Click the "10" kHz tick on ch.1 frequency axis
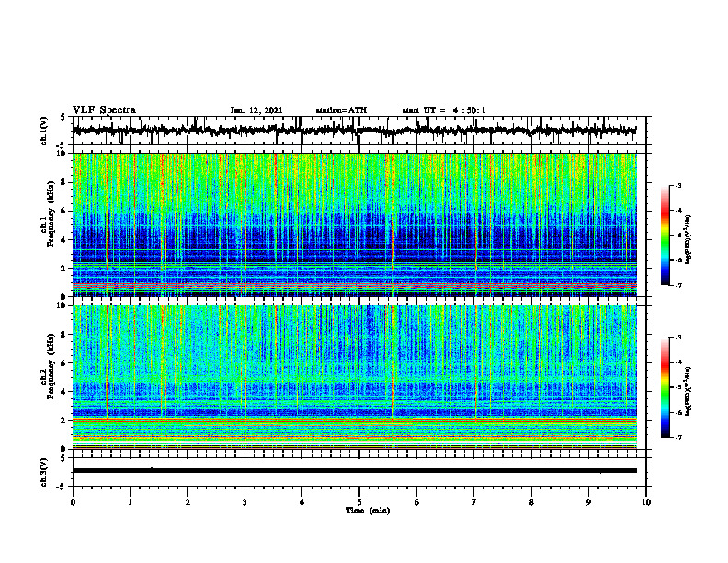 pyautogui.click(x=63, y=154)
